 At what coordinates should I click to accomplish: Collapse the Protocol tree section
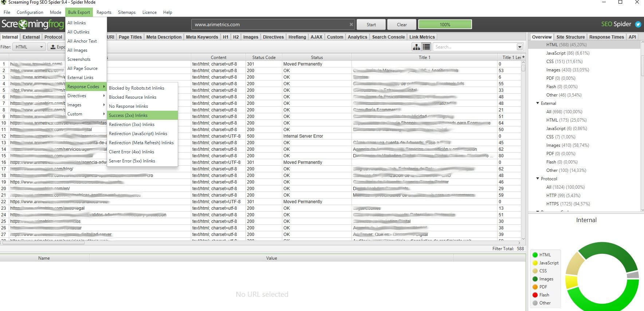(x=538, y=178)
